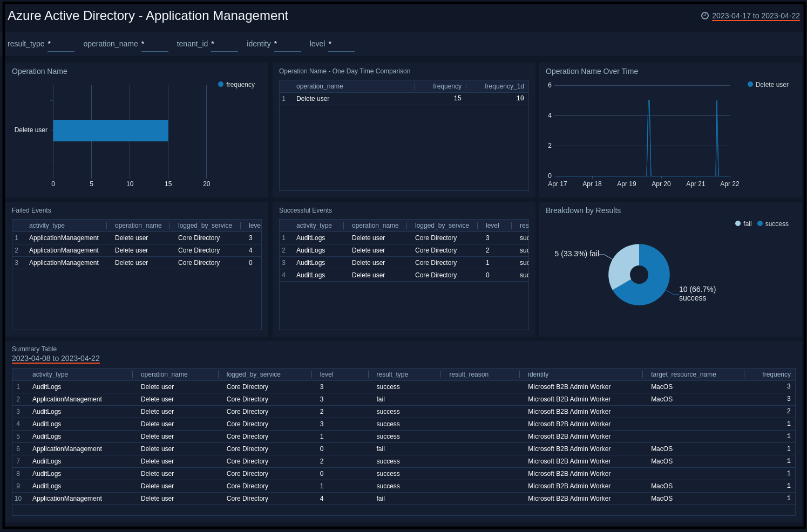Image resolution: width=807 pixels, height=532 pixels.
Task: Select frequency_1d value 10 in One Day Comparison
Action: point(520,99)
